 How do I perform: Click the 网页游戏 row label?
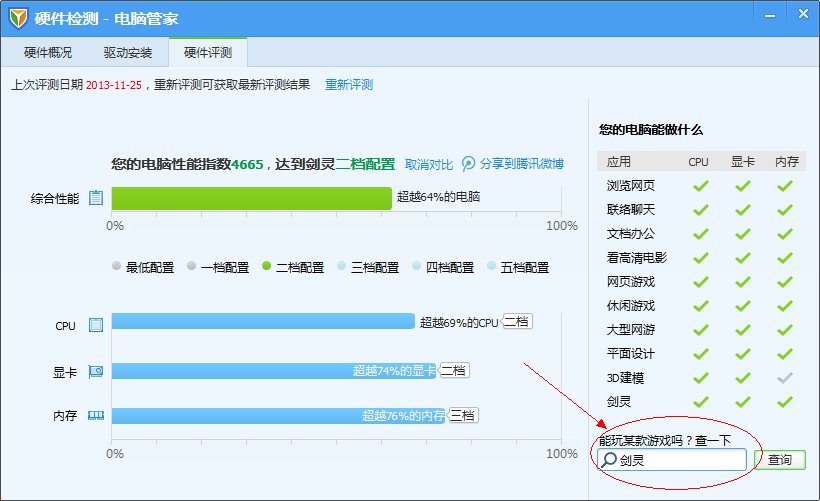(x=631, y=282)
